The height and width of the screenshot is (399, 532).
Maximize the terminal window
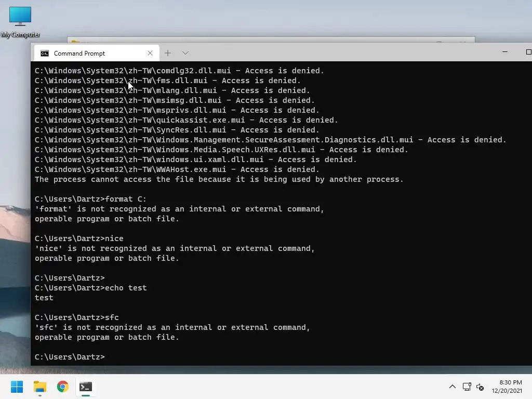tap(528, 52)
